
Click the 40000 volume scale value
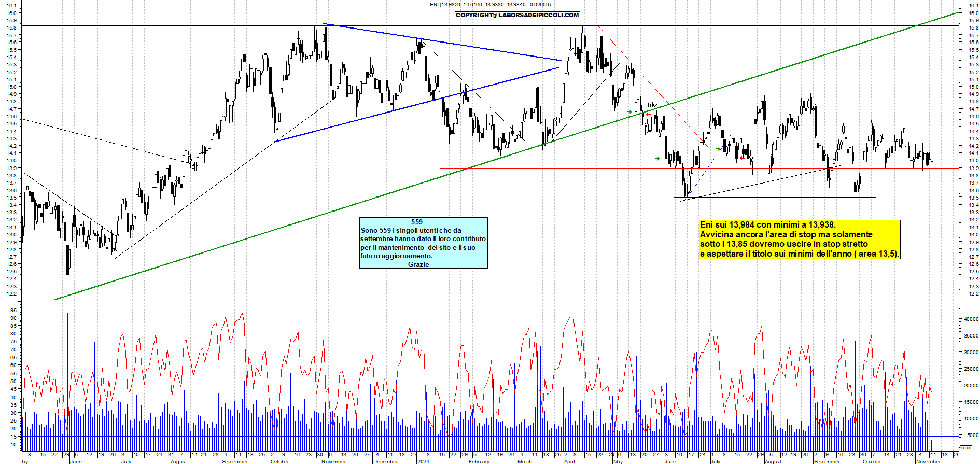click(x=971, y=319)
